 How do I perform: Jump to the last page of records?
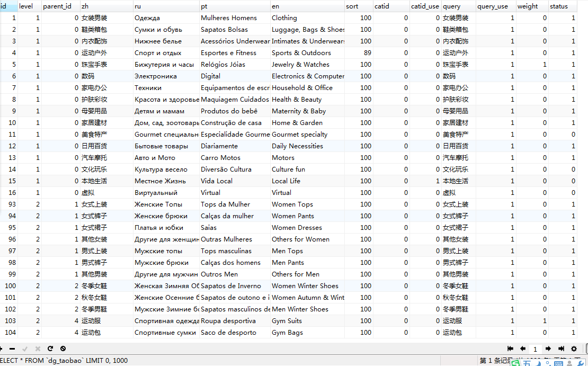click(x=561, y=349)
